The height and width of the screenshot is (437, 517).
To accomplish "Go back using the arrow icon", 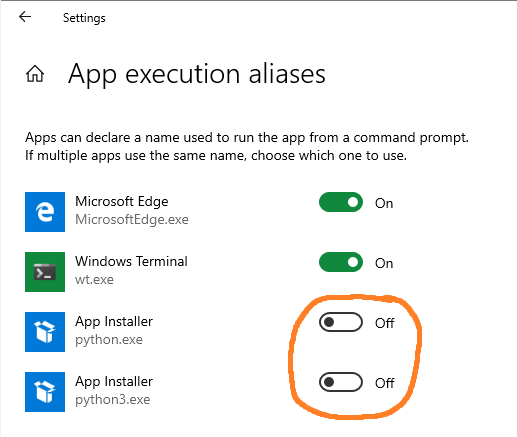I will coord(25,16).
